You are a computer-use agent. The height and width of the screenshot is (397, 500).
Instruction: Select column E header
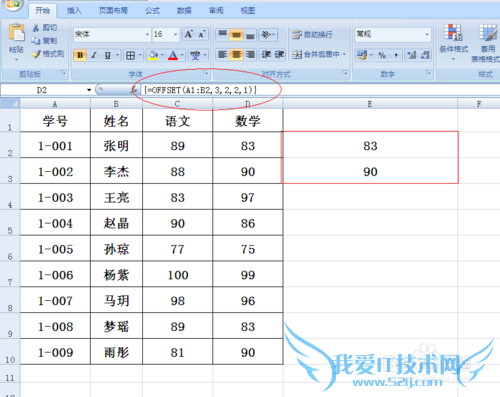click(x=370, y=104)
